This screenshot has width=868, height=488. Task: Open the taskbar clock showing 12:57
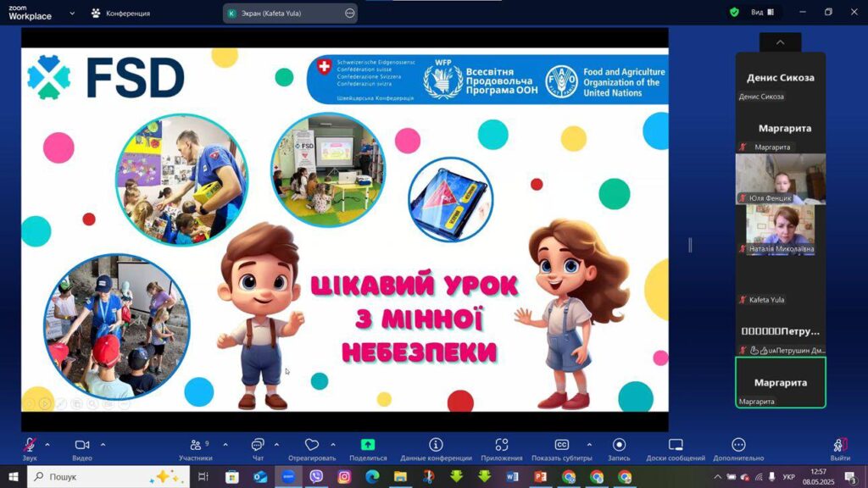818,477
